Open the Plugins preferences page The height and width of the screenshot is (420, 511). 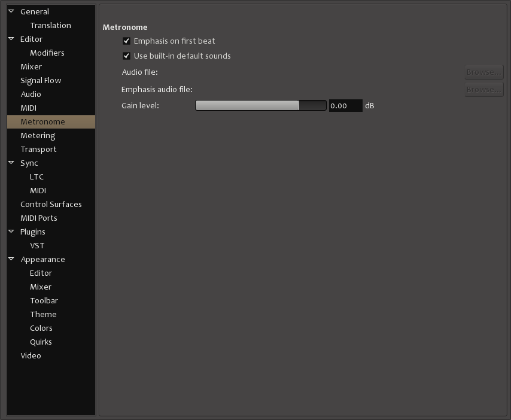point(32,232)
